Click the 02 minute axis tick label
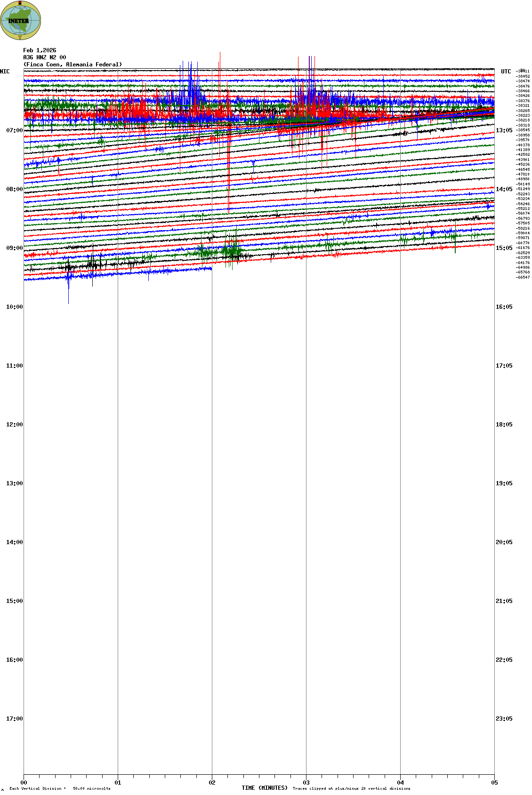This screenshot has width=532, height=795. 212,783
